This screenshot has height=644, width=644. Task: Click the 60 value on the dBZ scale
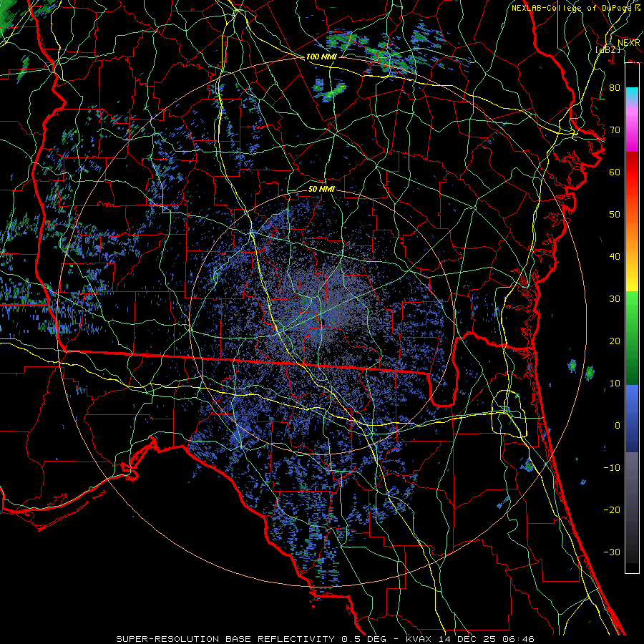coord(615,172)
